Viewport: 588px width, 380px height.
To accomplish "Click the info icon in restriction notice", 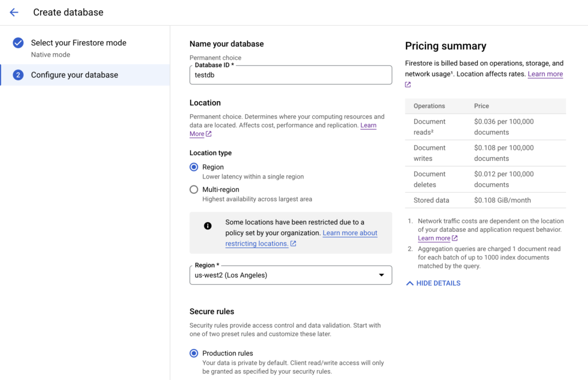I will (208, 226).
